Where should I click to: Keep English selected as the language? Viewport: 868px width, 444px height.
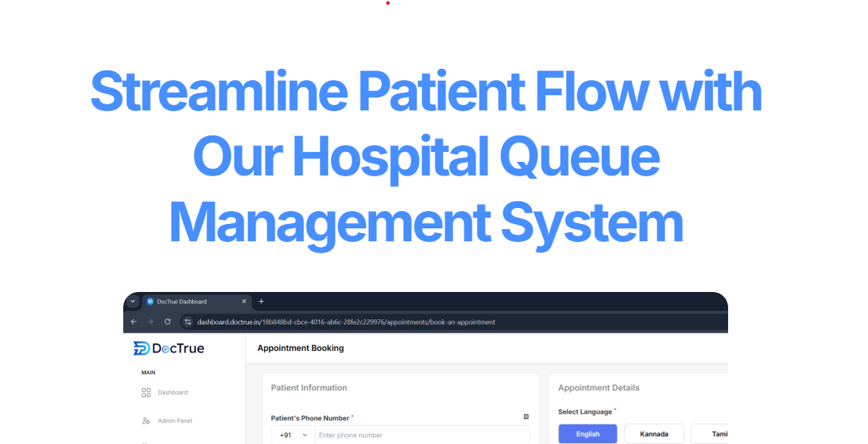pyautogui.click(x=587, y=433)
